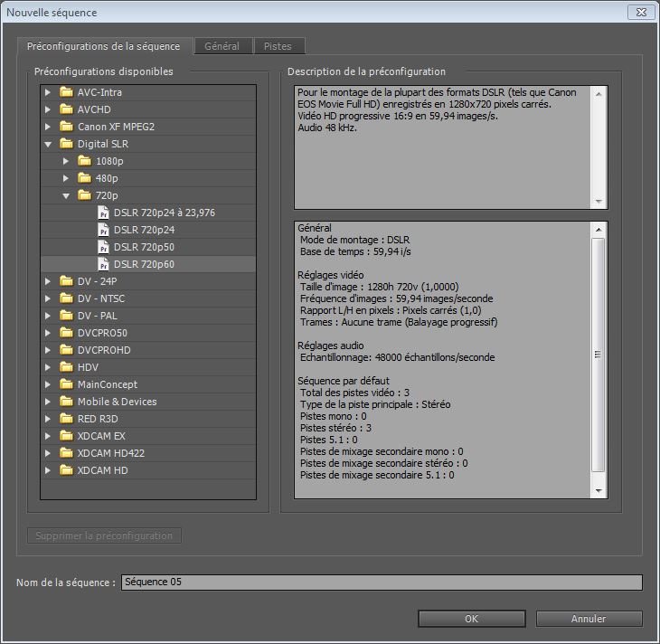Expand the DV - PAL folder arrow

pos(48,316)
